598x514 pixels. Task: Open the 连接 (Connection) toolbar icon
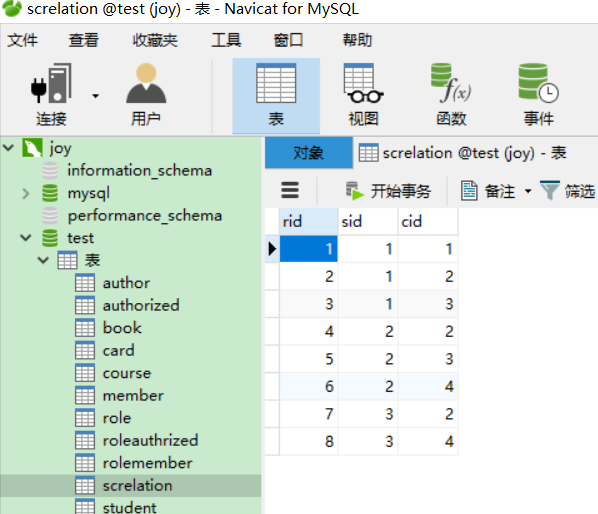tap(51, 95)
